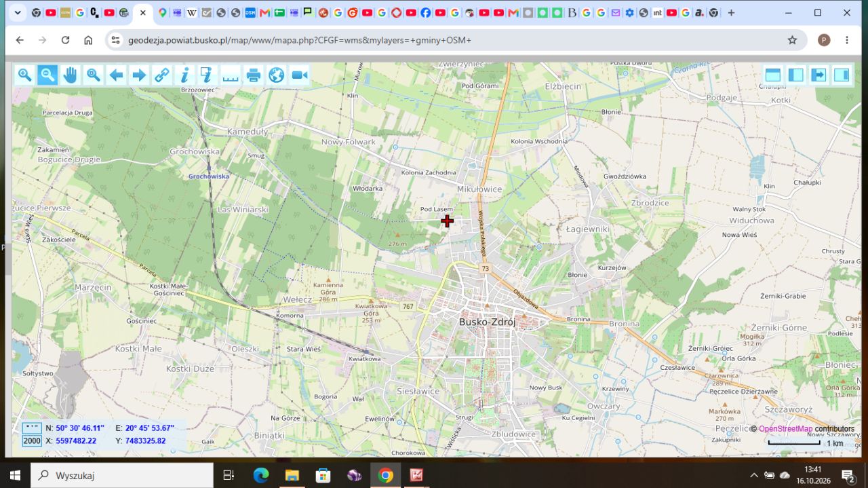Image resolution: width=868 pixels, height=488 pixels.
Task: Select the zoom in magnifier tool
Action: click(24, 75)
